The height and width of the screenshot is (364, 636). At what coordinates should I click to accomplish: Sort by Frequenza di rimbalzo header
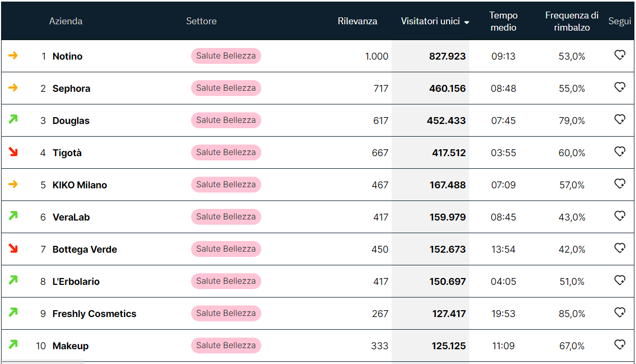pos(572,21)
